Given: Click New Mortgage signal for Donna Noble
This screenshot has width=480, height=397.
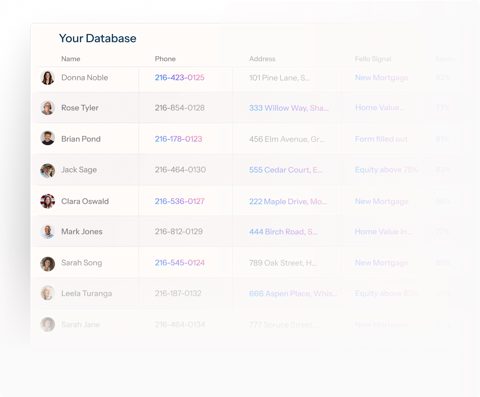Looking at the screenshot, I should (381, 78).
